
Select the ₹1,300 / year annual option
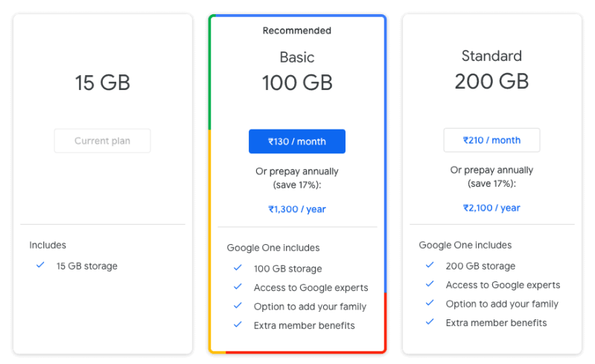(x=297, y=209)
